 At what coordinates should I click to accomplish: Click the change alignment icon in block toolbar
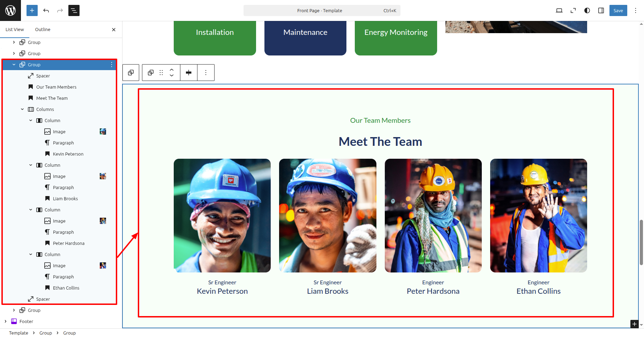tap(189, 73)
